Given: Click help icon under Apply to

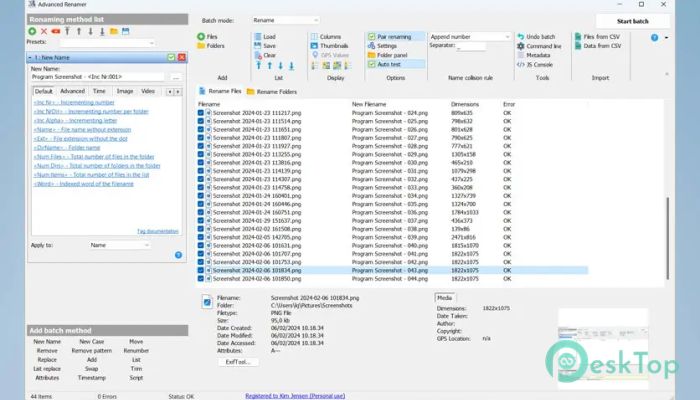Looking at the screenshot, I should click(x=178, y=255).
